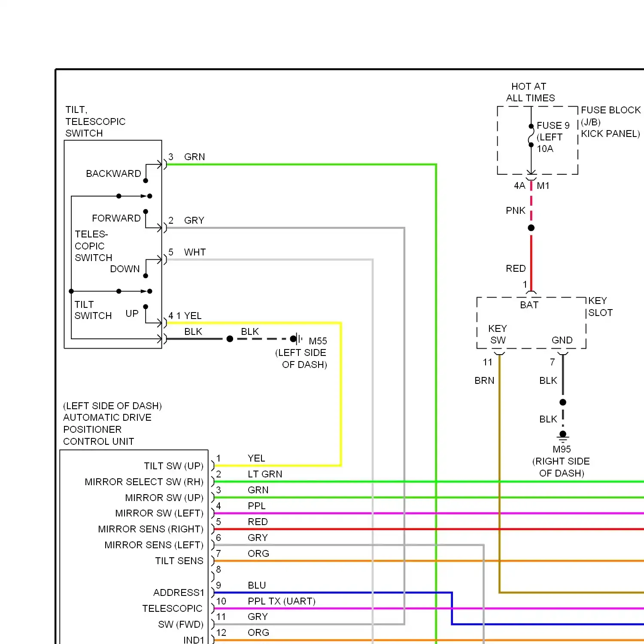Click the M55 ground symbol
The image size is (644, 644).
point(297,339)
